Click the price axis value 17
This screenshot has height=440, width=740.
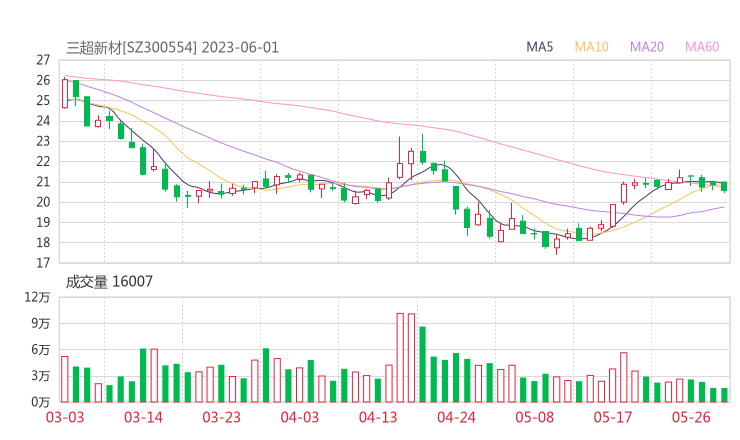(43, 263)
